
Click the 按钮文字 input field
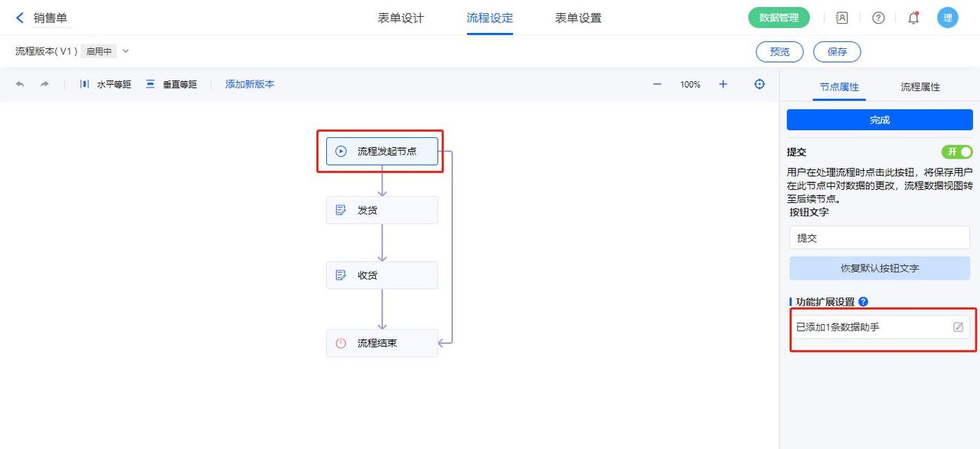[879, 238]
